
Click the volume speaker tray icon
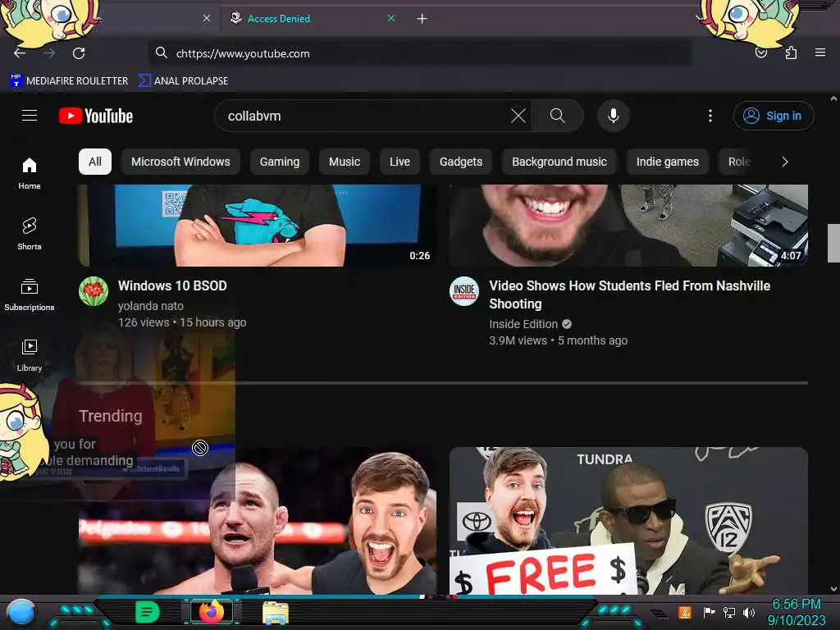pos(749,612)
